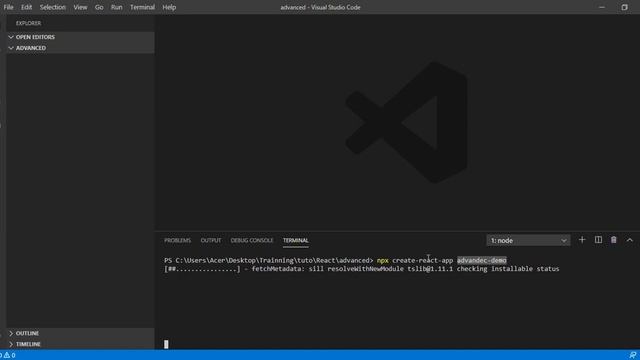Open the Selection menu
Screen dimensions: 640x360
click(x=53, y=7)
